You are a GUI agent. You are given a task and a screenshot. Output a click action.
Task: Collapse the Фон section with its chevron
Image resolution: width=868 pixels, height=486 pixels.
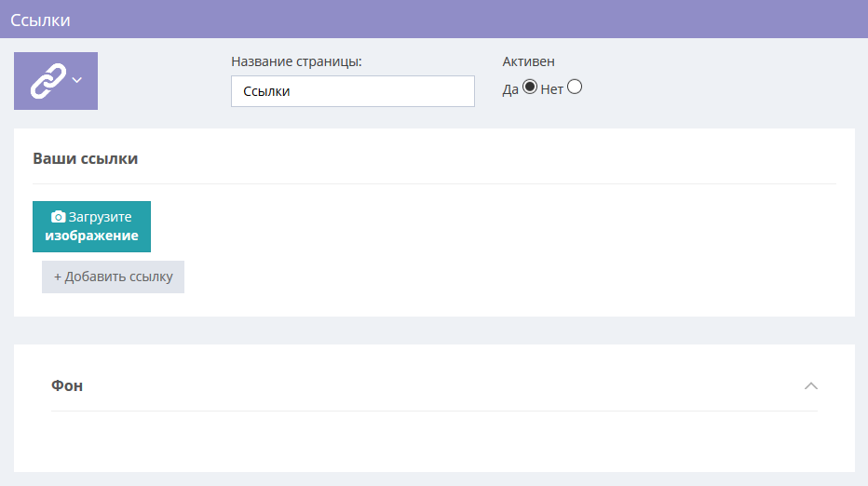[811, 385]
